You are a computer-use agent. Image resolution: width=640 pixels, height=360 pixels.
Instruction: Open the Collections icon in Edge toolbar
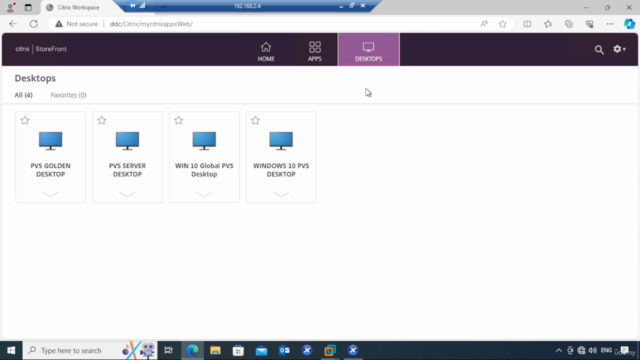tap(569, 24)
